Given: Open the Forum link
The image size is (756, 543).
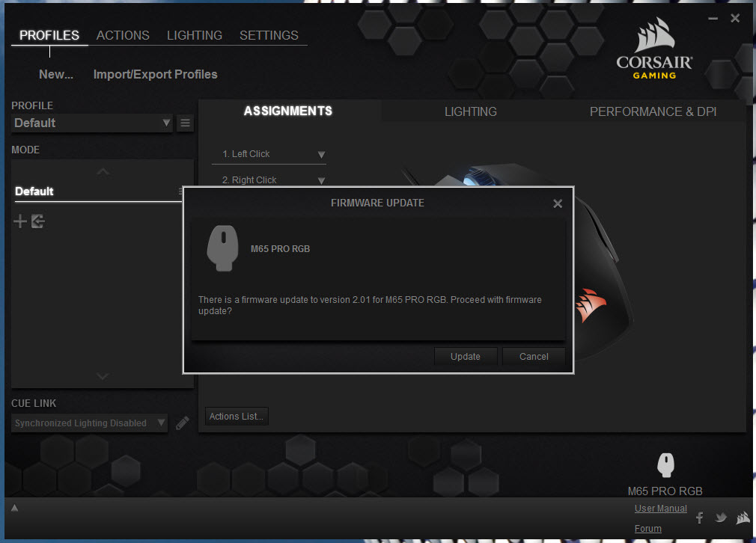Looking at the screenshot, I should (647, 529).
